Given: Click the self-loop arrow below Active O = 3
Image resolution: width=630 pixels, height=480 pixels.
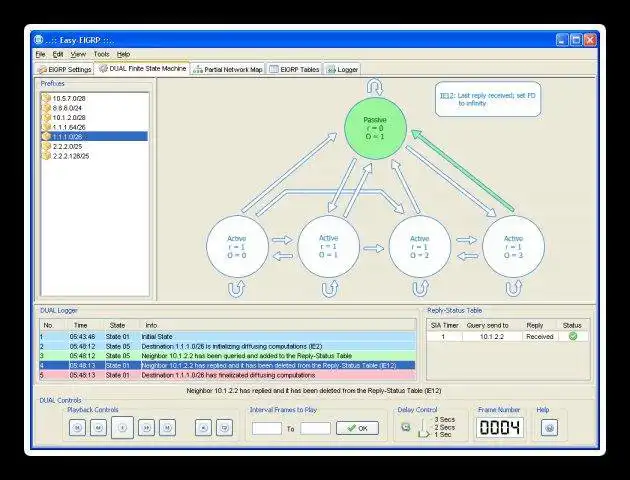Looking at the screenshot, I should tap(513, 288).
